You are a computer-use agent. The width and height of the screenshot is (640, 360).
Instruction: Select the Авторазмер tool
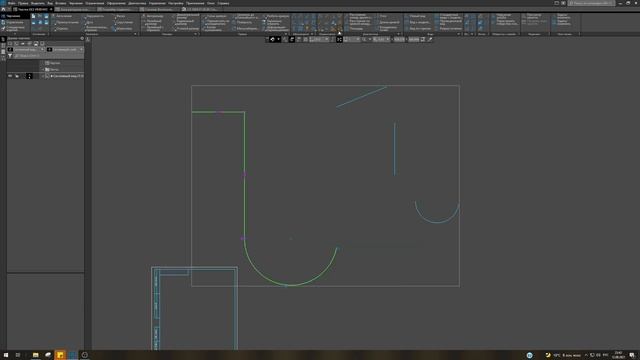(x=153, y=16)
